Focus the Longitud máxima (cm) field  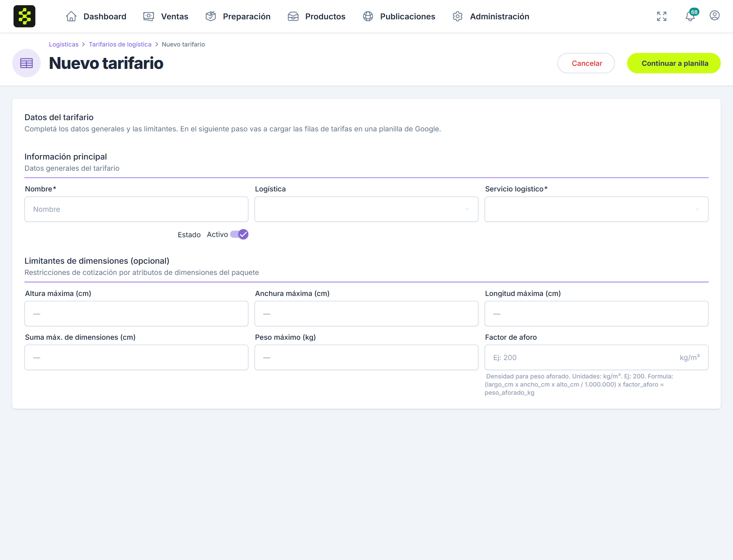pyautogui.click(x=596, y=314)
